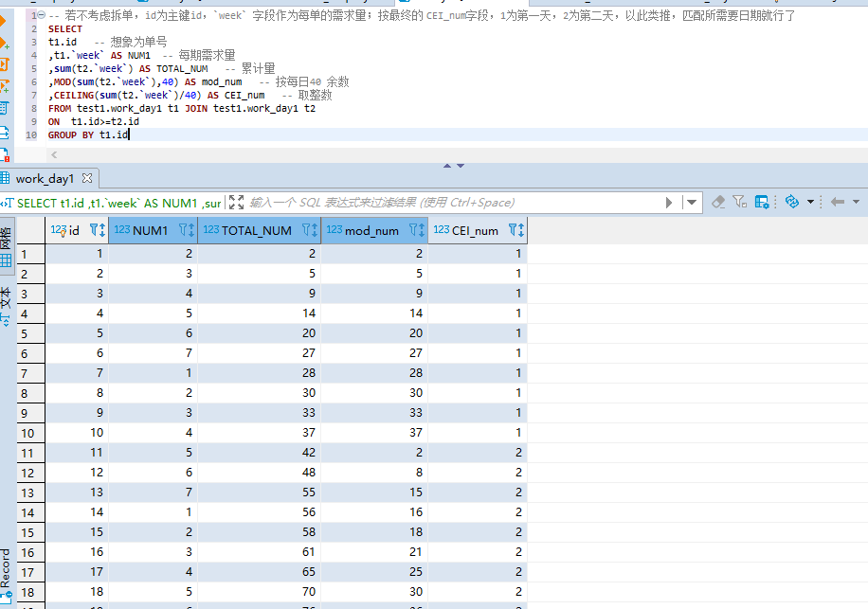Select the mod_num column header
Screen dimensions: 868x609
coord(374,230)
